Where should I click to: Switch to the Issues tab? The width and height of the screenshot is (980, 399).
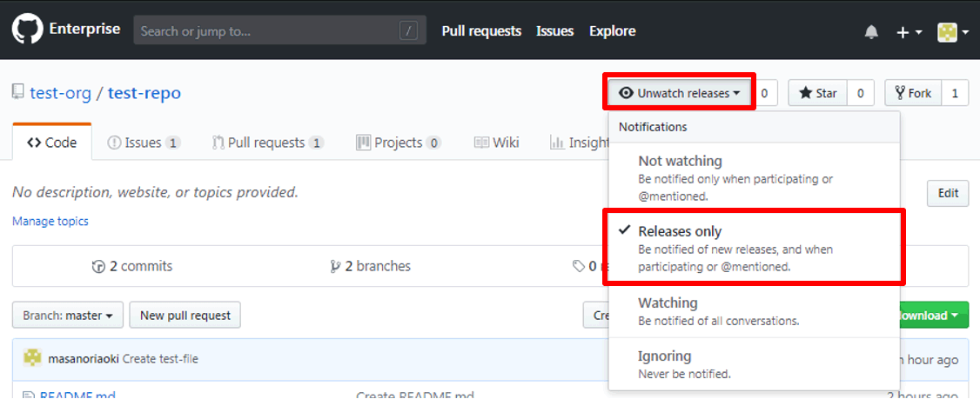pos(143,143)
